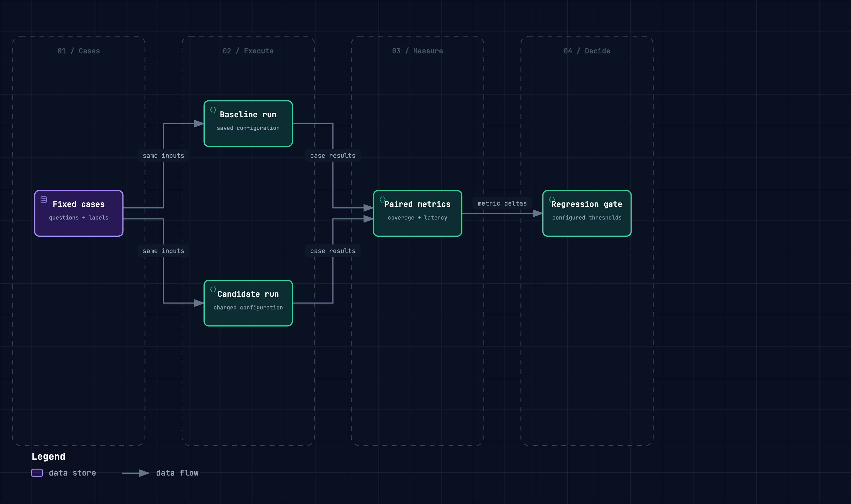This screenshot has height=504, width=851.
Task: Click the '04 / Decide' lane header
Action: click(587, 51)
